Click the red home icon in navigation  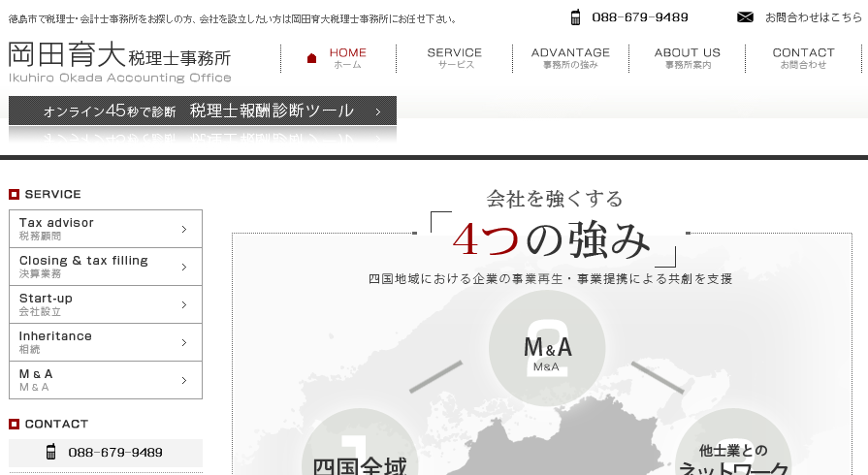point(311,58)
